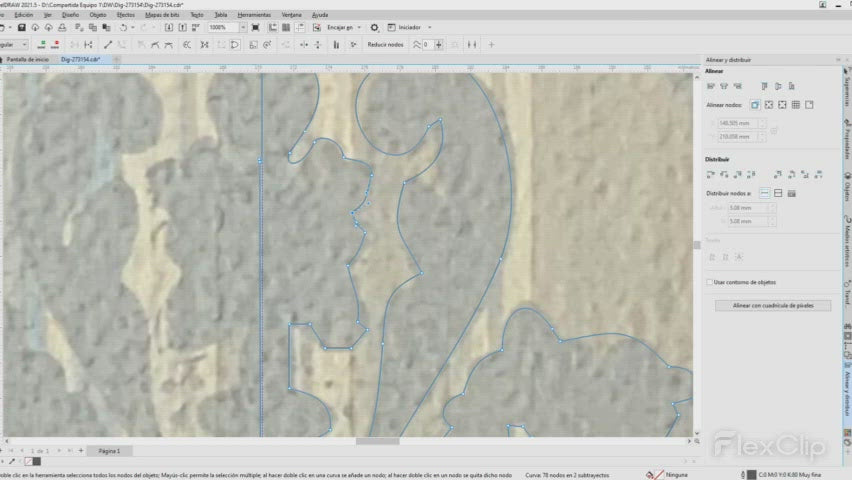Select first Distribuir nodos a option

click(765, 192)
